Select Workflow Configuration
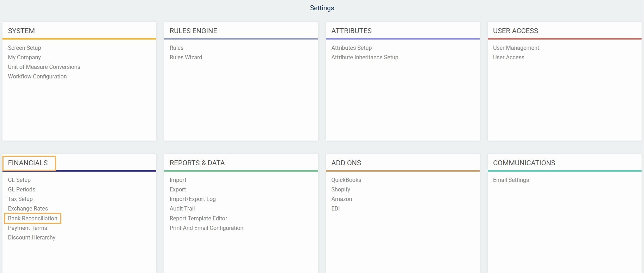This screenshot has height=273, width=644. point(37,76)
